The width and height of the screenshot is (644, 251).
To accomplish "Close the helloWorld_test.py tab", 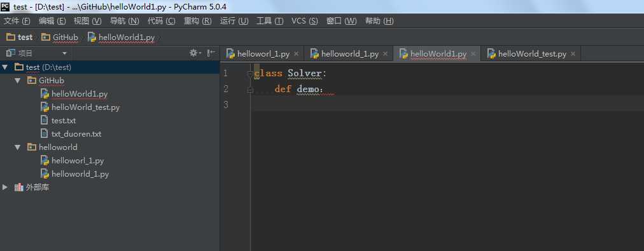I will (x=573, y=54).
